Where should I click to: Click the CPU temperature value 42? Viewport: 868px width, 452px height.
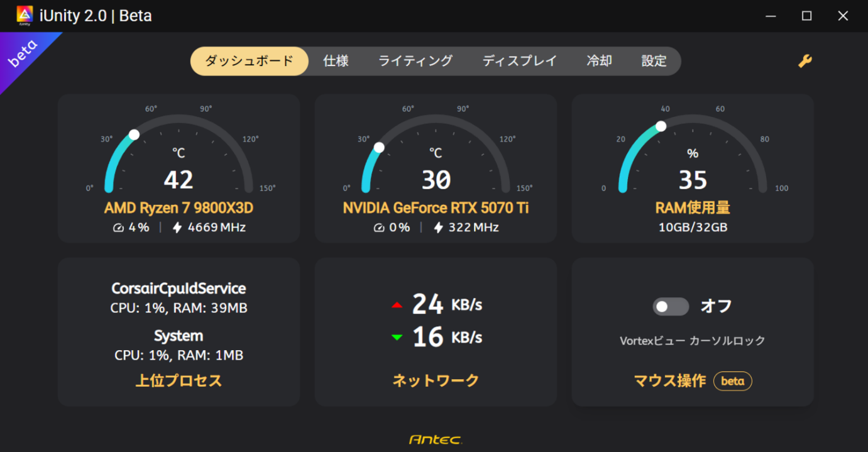point(179,180)
